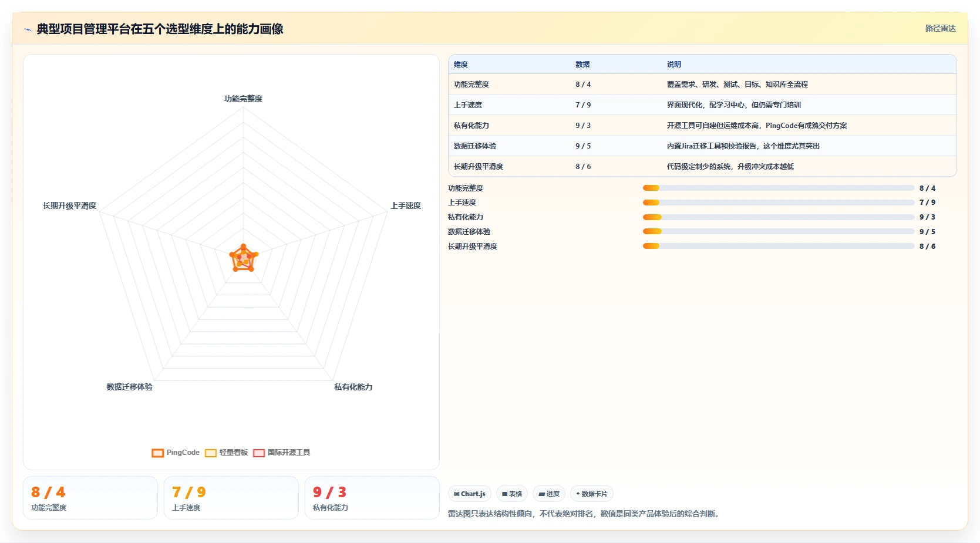Screen dimensions: 980x543
Task: Click the 功能完整度 axis label on the radar
Action: coord(243,99)
